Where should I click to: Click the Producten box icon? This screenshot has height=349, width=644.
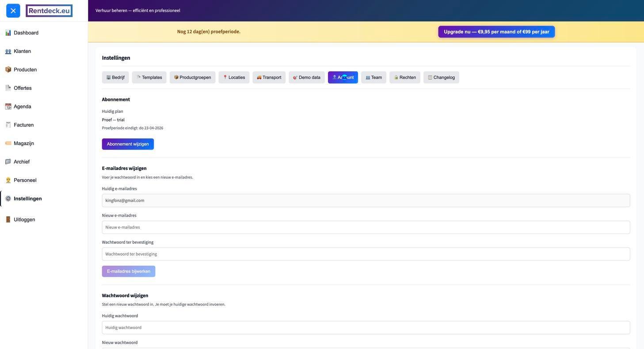click(8, 69)
